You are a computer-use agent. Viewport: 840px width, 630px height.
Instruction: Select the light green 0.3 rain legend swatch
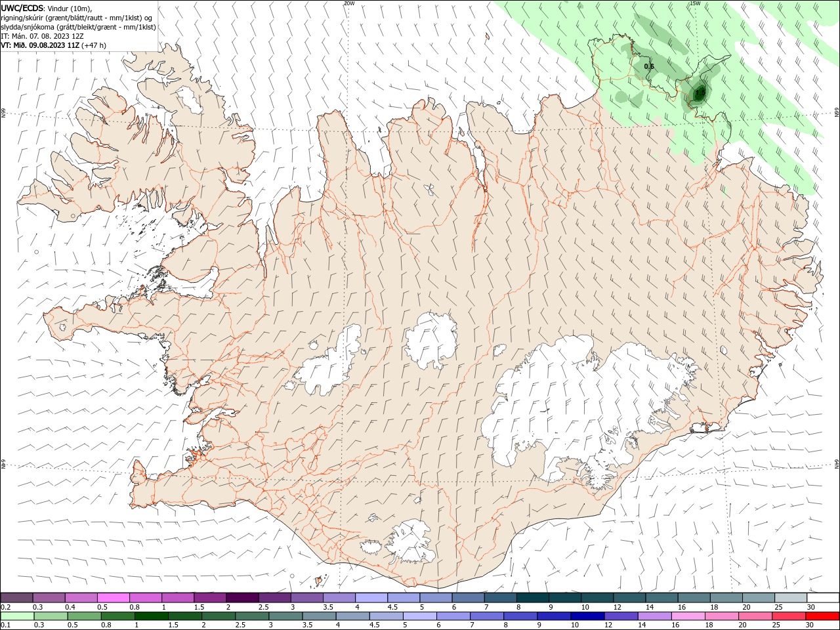[51, 616]
